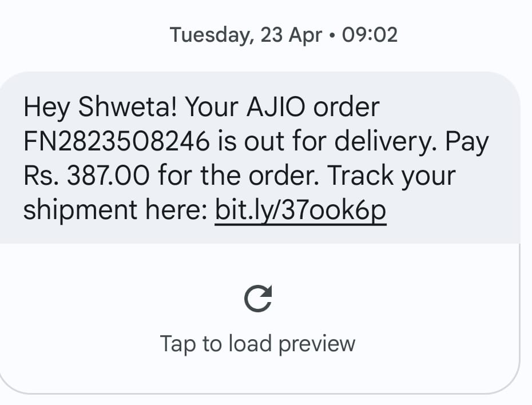Select the order number FN2823508246
Screen dimensions: 532x405
(116, 142)
